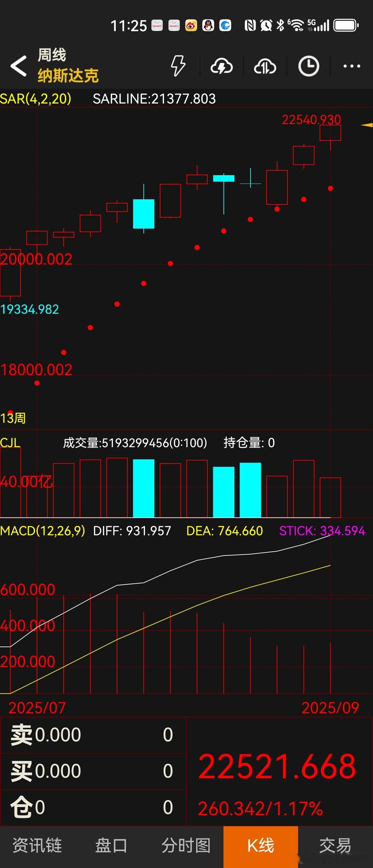Switch to the 分时图 tab
The image size is (373, 868).
click(186, 846)
